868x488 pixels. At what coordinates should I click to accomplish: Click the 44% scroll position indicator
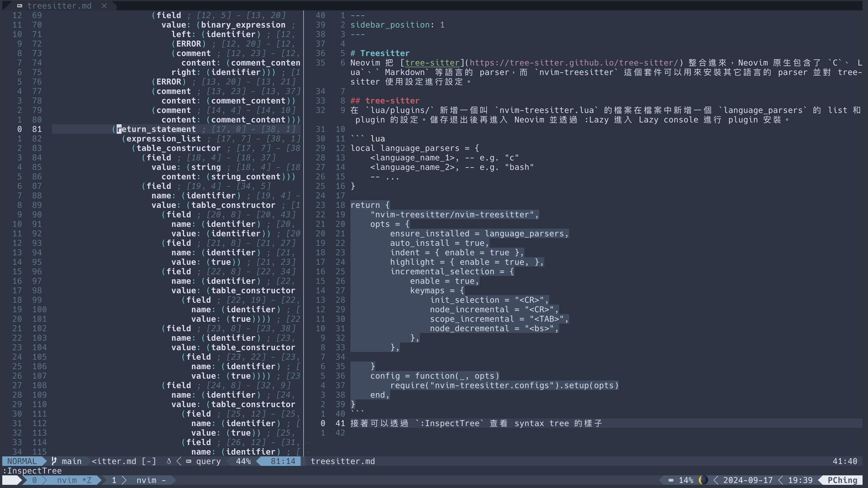pyautogui.click(x=243, y=461)
